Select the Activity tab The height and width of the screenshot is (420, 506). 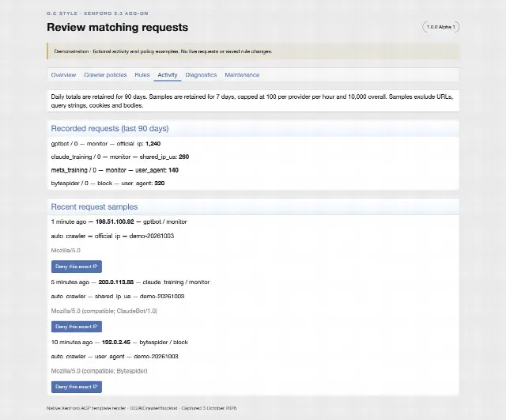tap(168, 75)
